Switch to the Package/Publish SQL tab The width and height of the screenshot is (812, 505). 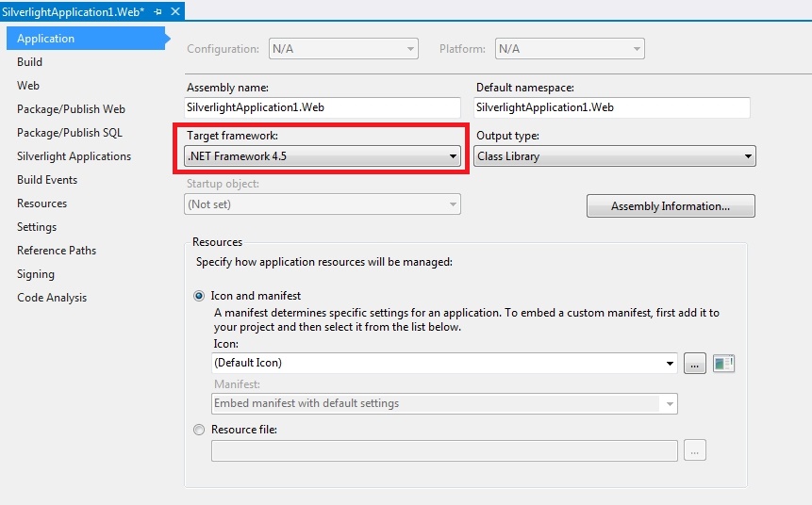pos(70,133)
